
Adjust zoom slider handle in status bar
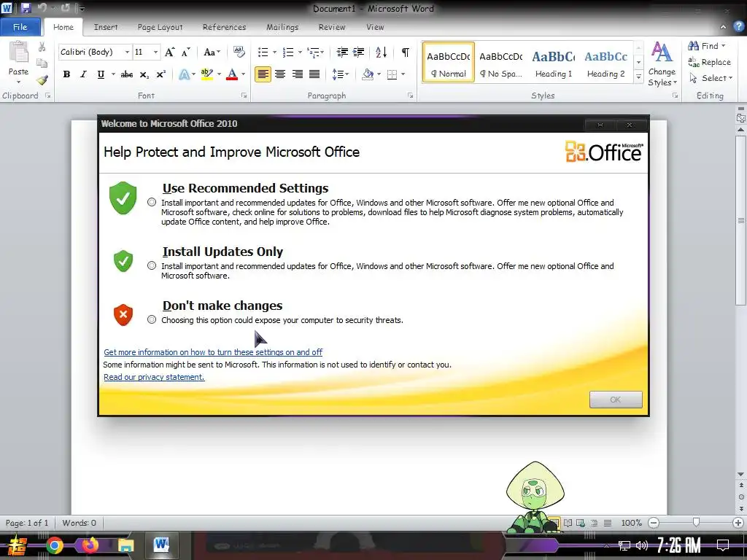tap(696, 522)
